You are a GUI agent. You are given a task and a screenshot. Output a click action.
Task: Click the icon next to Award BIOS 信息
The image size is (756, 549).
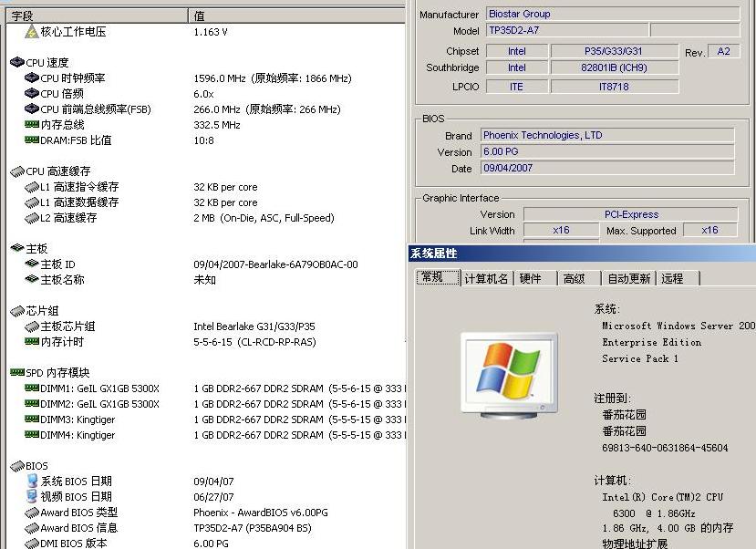tap(32, 528)
